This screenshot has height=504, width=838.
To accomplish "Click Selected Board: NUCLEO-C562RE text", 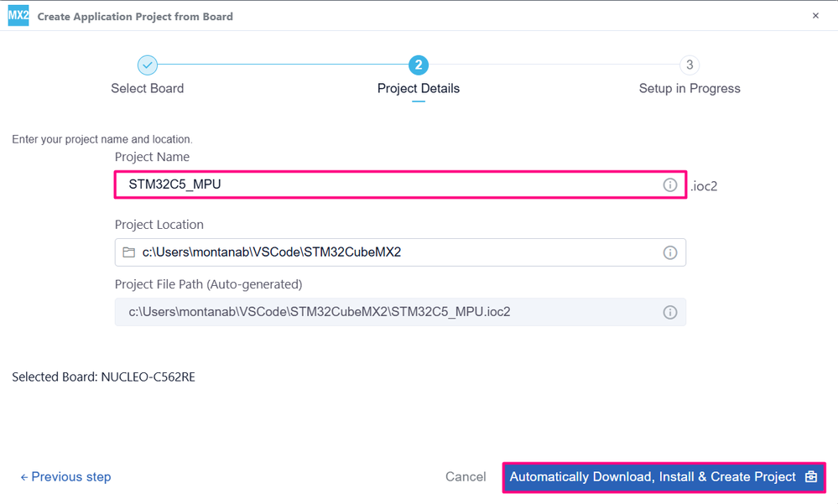I will click(x=104, y=377).
